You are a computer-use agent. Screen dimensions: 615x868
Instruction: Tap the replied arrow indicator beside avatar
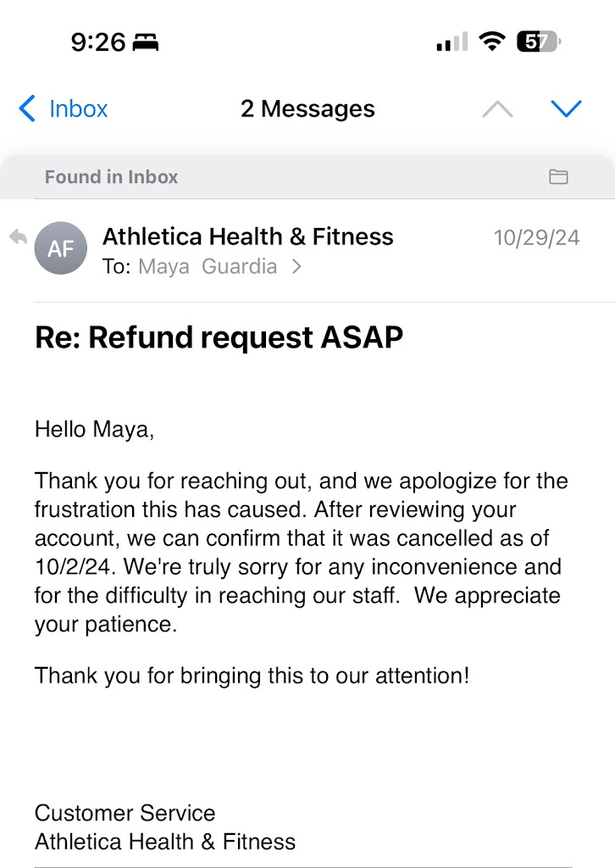click(x=18, y=237)
